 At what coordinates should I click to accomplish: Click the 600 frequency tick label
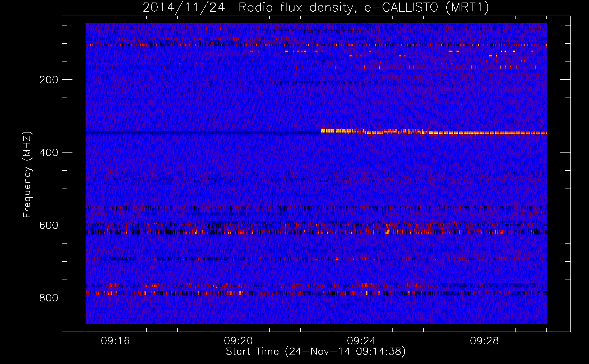click(x=49, y=225)
